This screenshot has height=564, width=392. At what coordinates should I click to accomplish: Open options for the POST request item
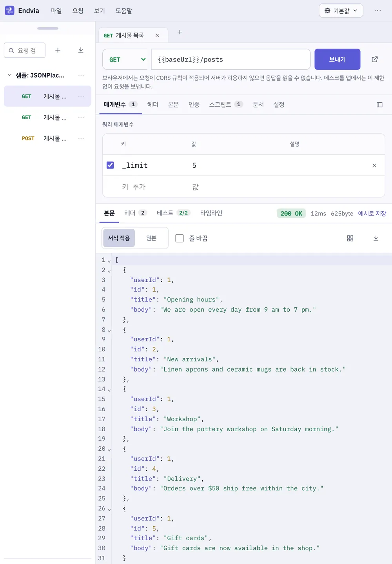point(81,138)
